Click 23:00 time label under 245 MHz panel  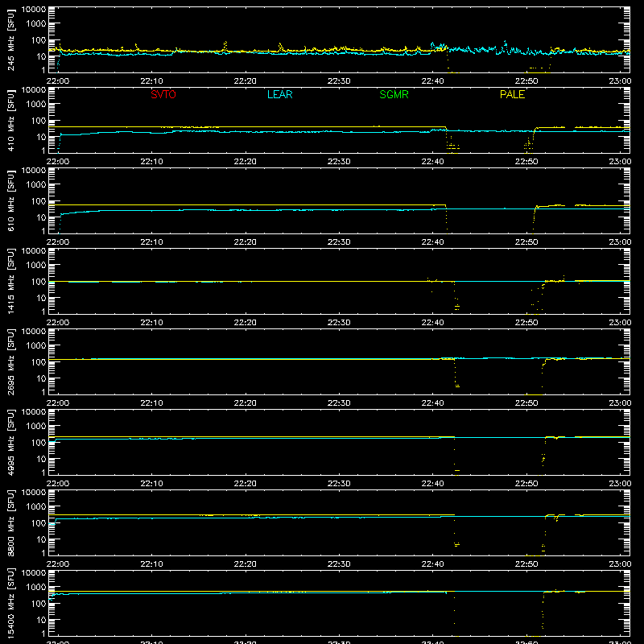coord(620,81)
